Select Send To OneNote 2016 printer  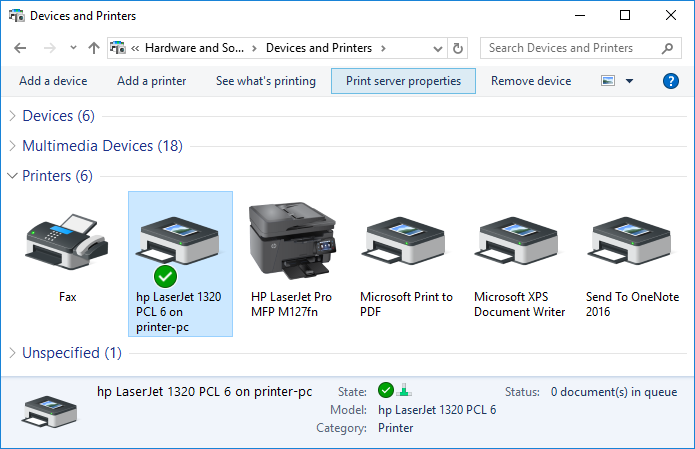(x=629, y=241)
